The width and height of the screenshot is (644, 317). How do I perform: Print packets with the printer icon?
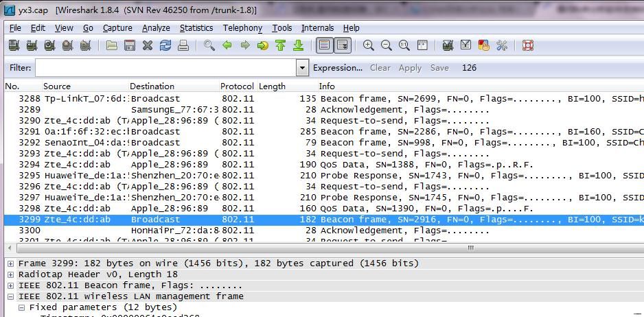pos(183,45)
